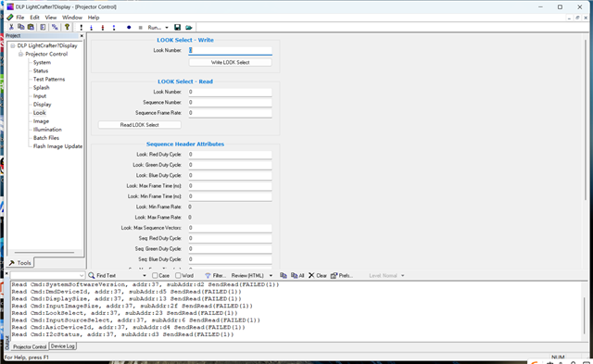Open the Find Text dropdown arrow

pos(145,276)
